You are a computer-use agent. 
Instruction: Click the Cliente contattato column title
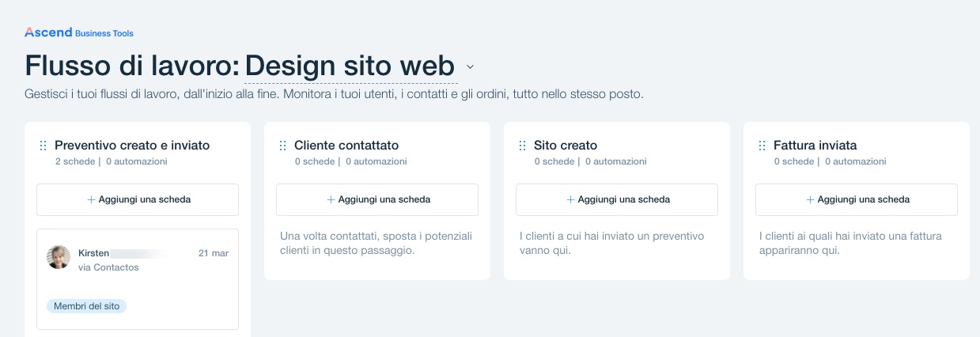pos(346,146)
